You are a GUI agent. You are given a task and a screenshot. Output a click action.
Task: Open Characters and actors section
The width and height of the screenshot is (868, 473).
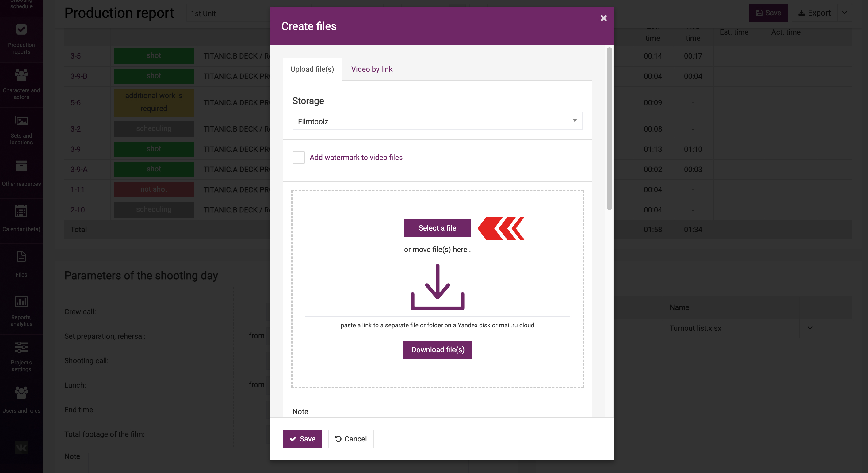pos(21,85)
